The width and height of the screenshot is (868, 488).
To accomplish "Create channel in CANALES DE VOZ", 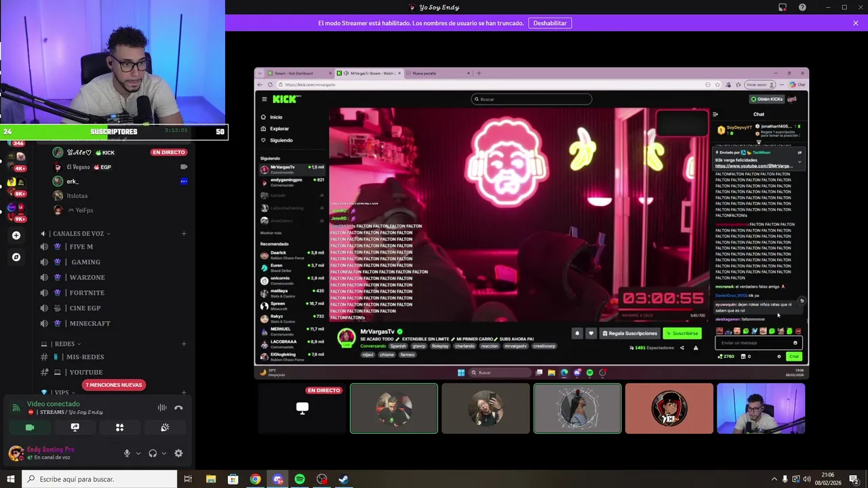I will click(184, 234).
